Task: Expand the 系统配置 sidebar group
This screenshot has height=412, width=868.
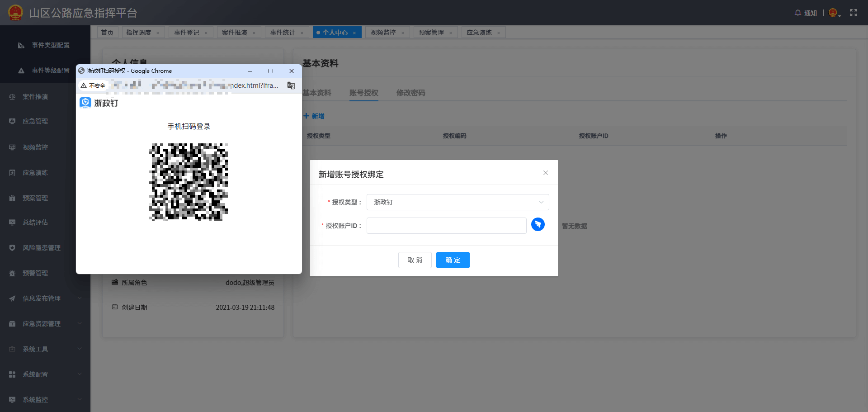Action: click(35, 374)
